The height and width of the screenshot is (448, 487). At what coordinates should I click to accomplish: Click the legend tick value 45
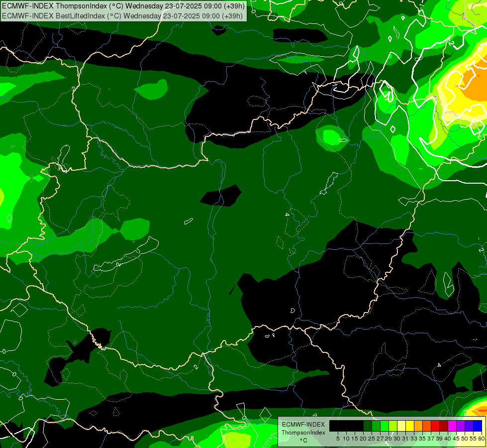(457, 439)
